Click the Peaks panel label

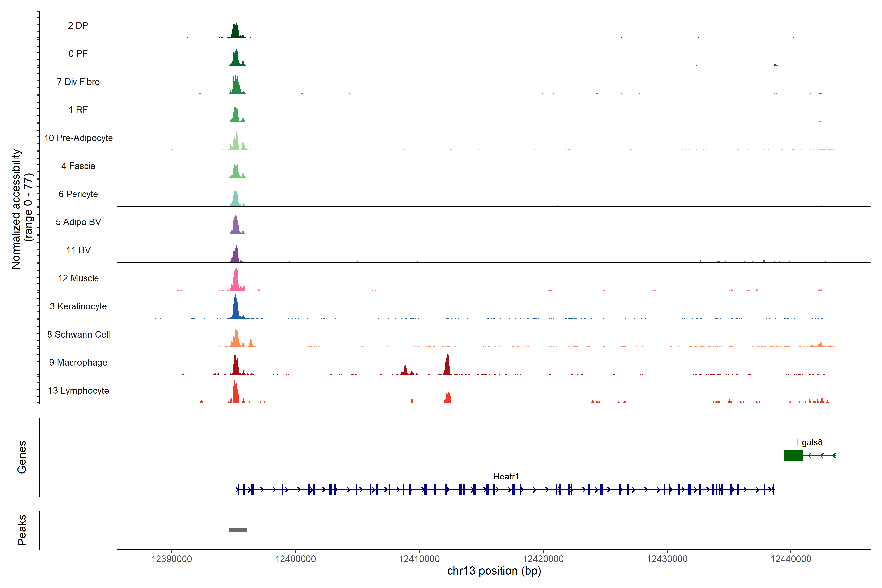(x=22, y=529)
